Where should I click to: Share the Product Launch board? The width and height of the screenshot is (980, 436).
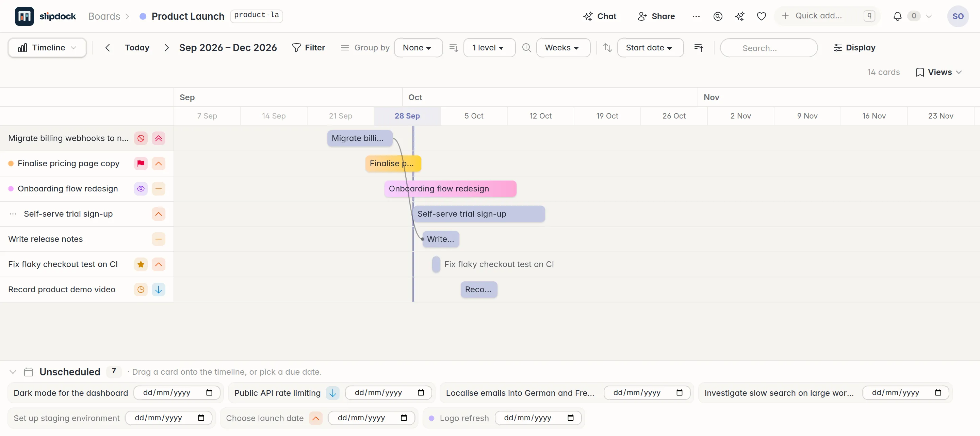pos(656,16)
